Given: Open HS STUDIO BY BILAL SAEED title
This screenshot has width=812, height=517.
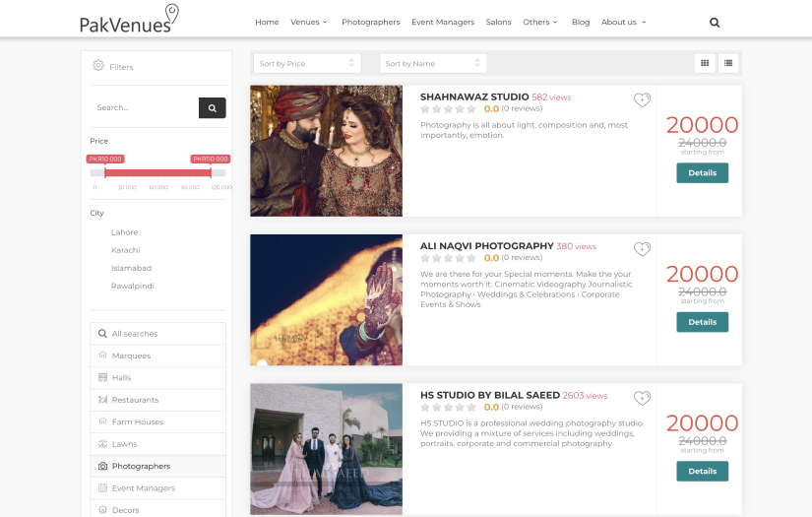Looking at the screenshot, I should 490,395.
